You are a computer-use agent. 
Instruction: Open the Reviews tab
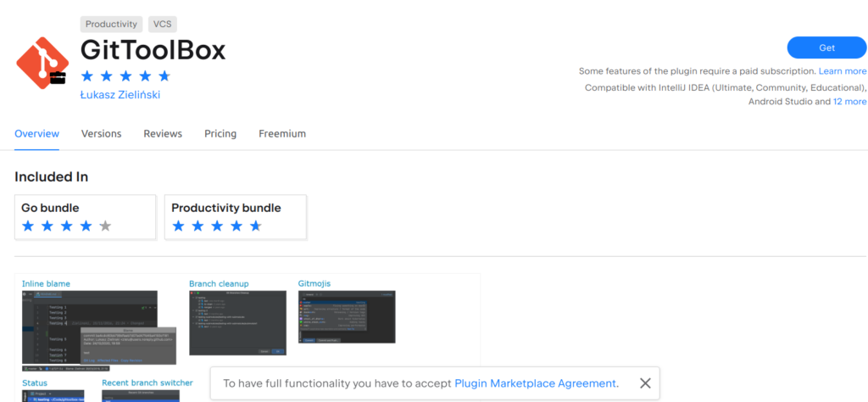(x=163, y=133)
